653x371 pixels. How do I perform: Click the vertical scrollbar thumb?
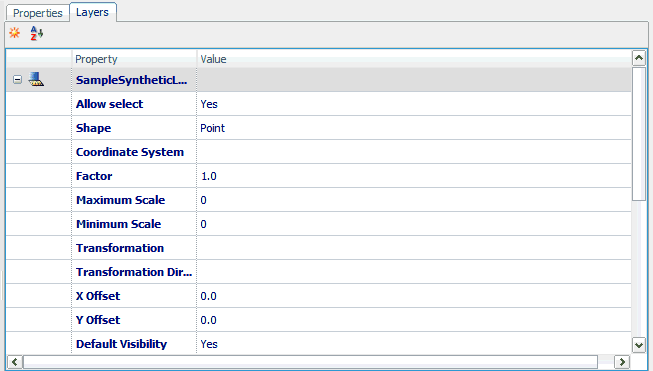coord(639,134)
